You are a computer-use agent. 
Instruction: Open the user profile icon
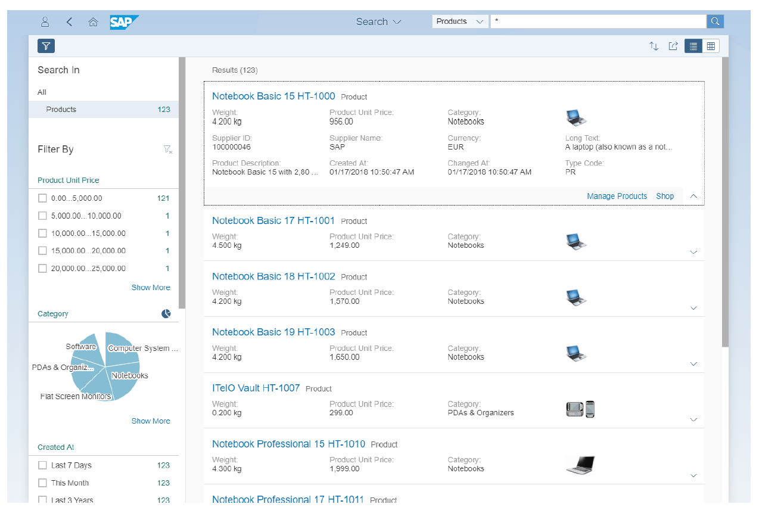pos(45,21)
